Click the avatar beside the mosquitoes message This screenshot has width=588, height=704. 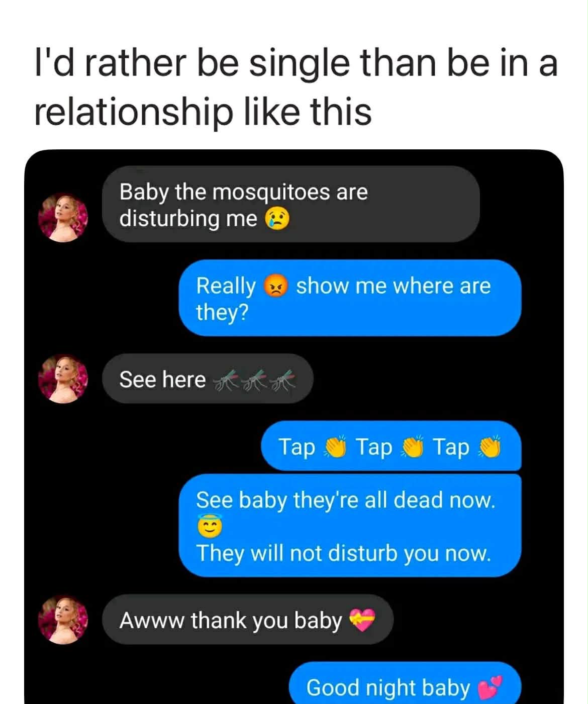[x=63, y=218]
